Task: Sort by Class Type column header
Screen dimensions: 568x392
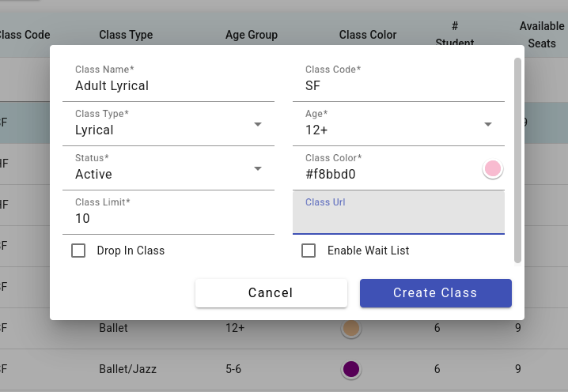Action: coord(126,35)
